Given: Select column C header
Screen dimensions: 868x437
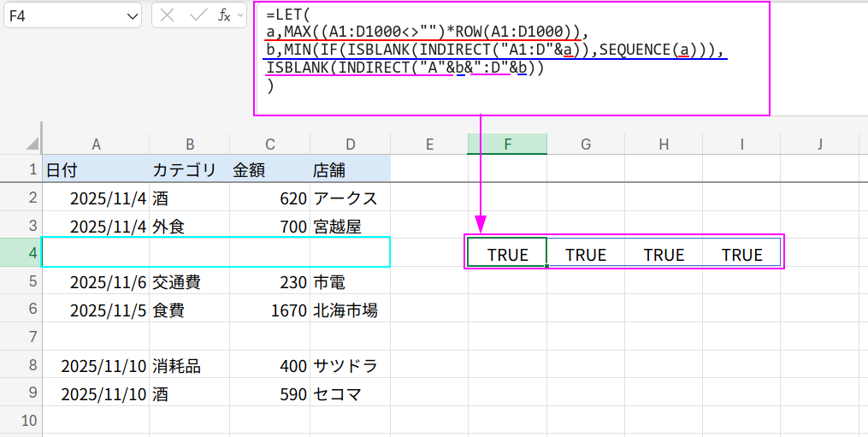Looking at the screenshot, I should pos(269,144).
